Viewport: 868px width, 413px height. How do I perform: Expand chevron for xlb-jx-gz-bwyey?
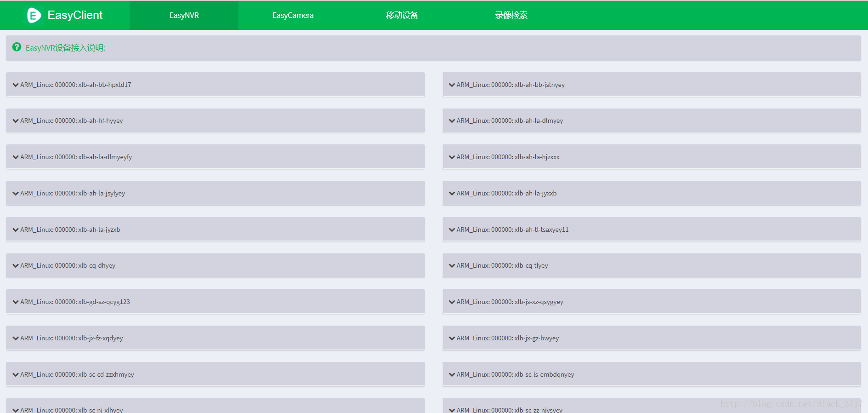pyautogui.click(x=452, y=338)
